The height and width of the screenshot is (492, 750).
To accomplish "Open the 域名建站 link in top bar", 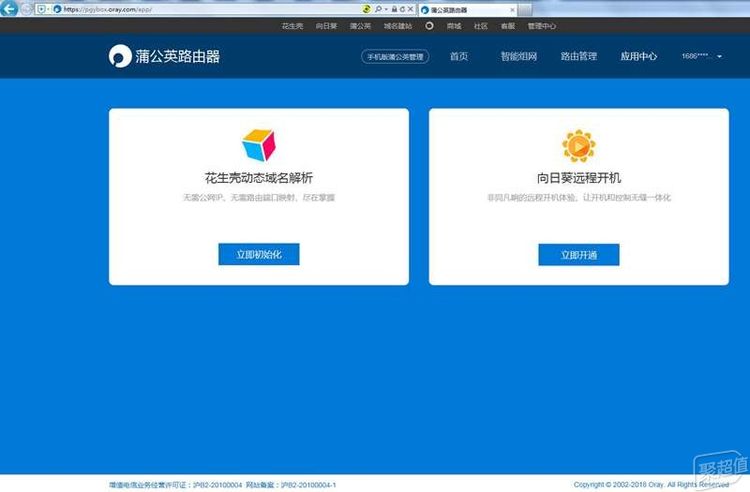I will point(397,25).
